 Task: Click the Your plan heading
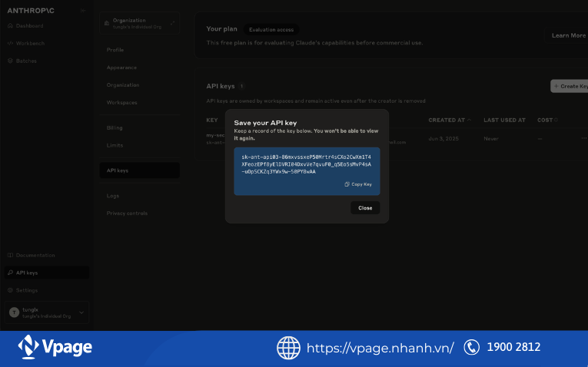tap(221, 29)
